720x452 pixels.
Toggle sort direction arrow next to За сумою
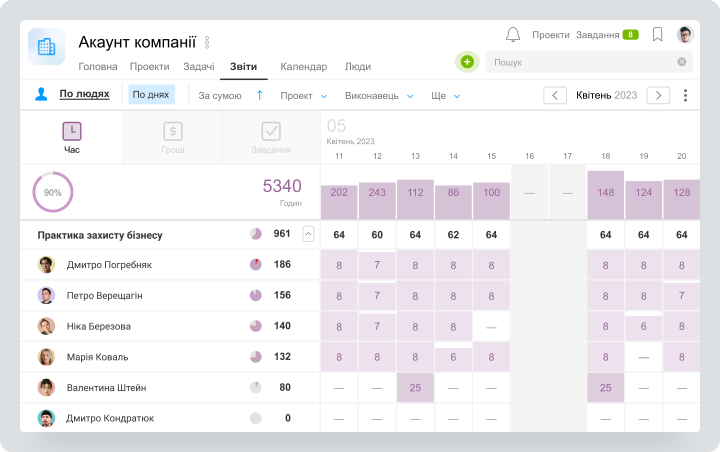(259, 95)
